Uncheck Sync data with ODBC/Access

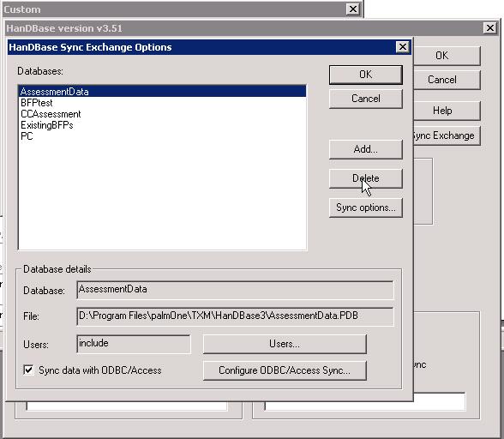click(28, 370)
